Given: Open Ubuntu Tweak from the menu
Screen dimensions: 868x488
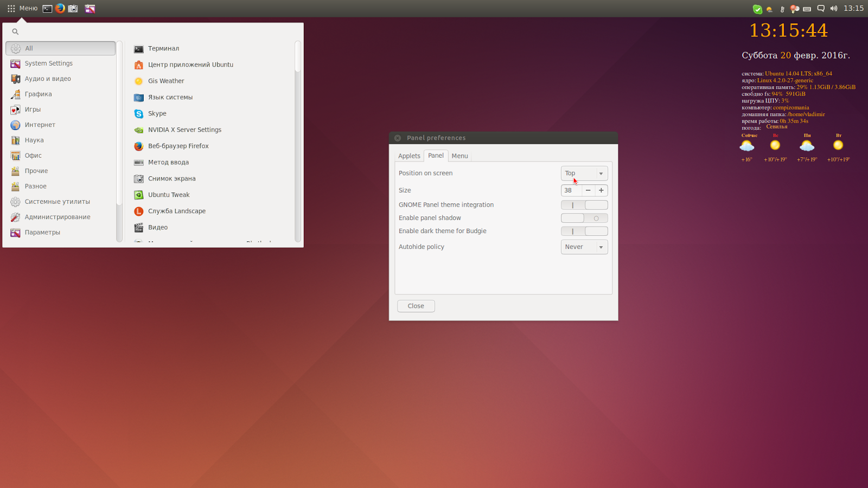Looking at the screenshot, I should coord(169,195).
